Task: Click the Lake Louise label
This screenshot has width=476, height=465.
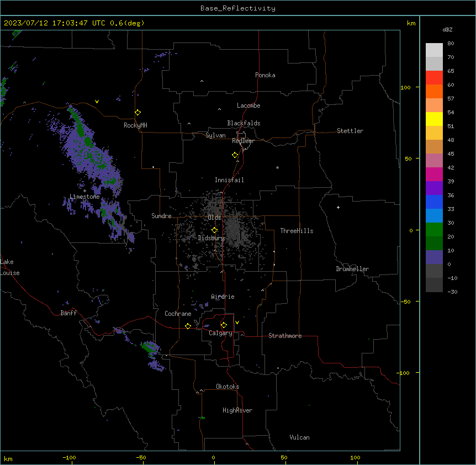Action: [9, 267]
